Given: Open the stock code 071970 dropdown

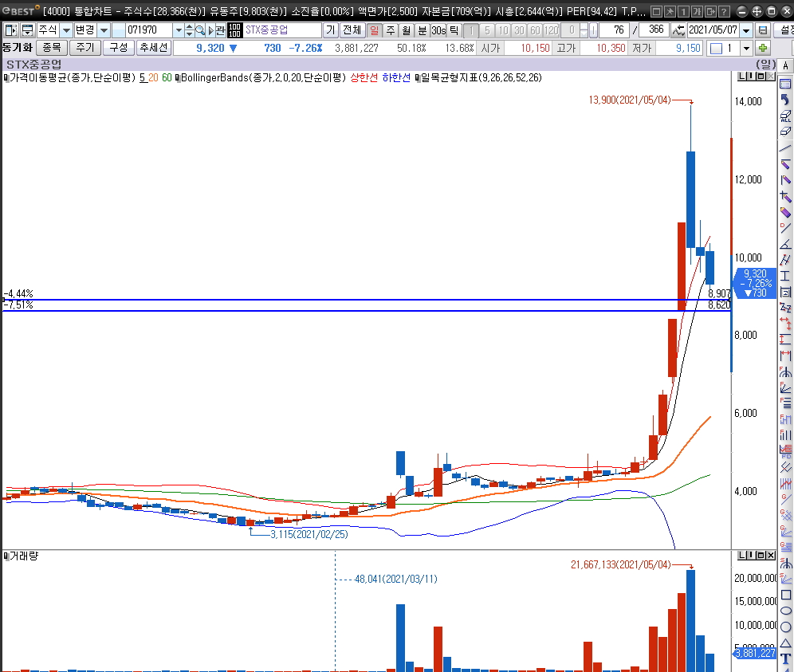Looking at the screenshot, I should point(179,30).
